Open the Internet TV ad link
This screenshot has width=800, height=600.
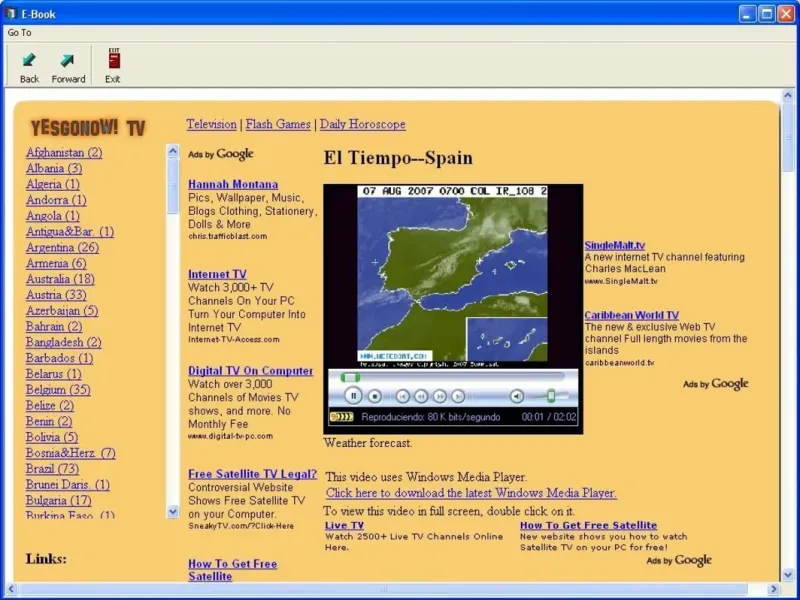tap(217, 274)
